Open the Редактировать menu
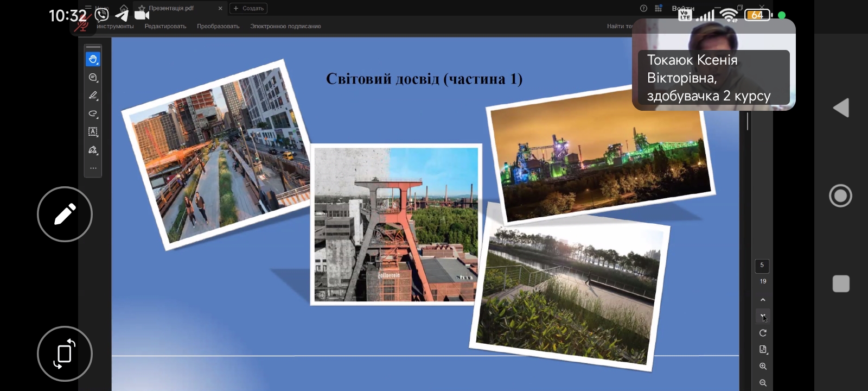The height and width of the screenshot is (391, 868). [x=165, y=26]
